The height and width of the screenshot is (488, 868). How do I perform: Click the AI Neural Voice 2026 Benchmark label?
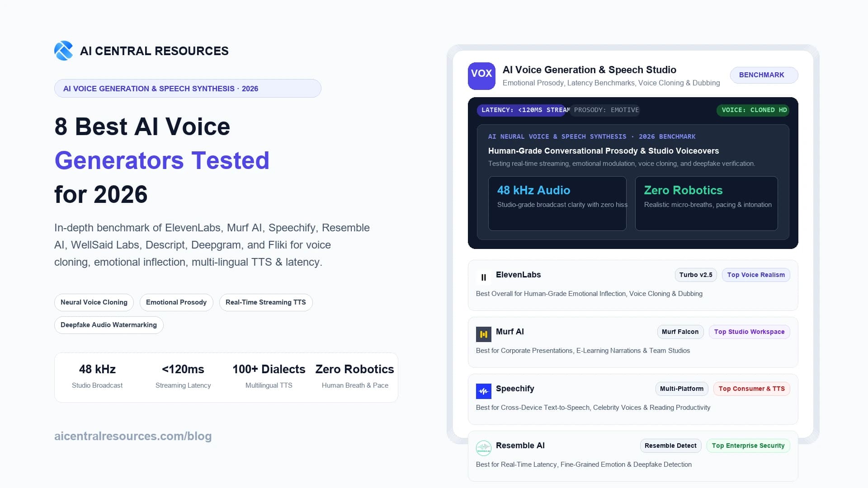point(592,136)
